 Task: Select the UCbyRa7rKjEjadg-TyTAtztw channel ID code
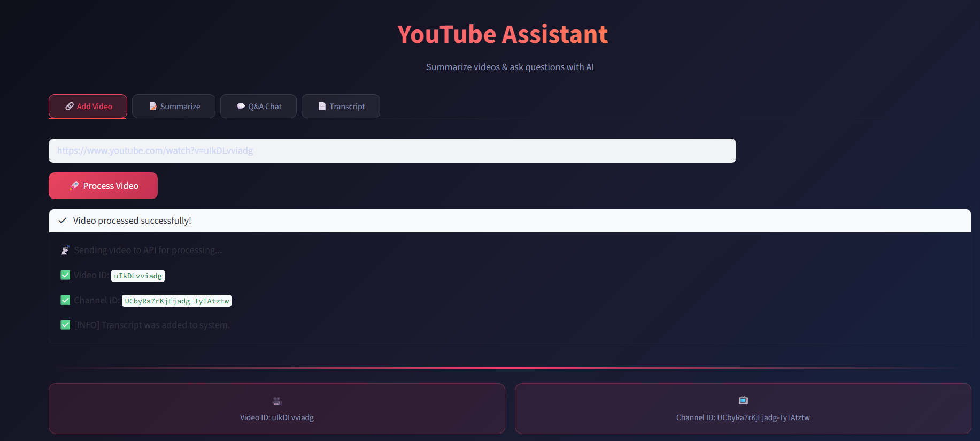(177, 301)
